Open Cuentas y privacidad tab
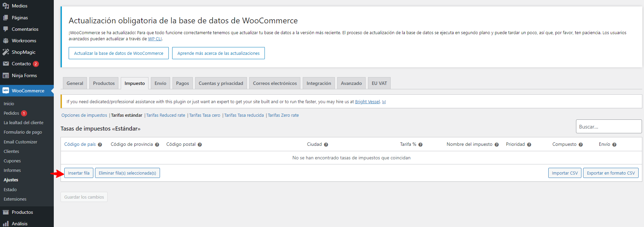This screenshot has width=644, height=227. click(x=221, y=83)
